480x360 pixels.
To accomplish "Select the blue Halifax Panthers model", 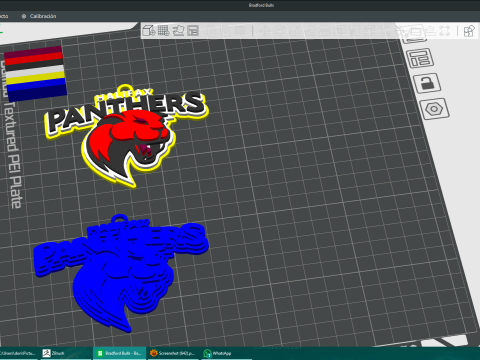I will 122,272.
